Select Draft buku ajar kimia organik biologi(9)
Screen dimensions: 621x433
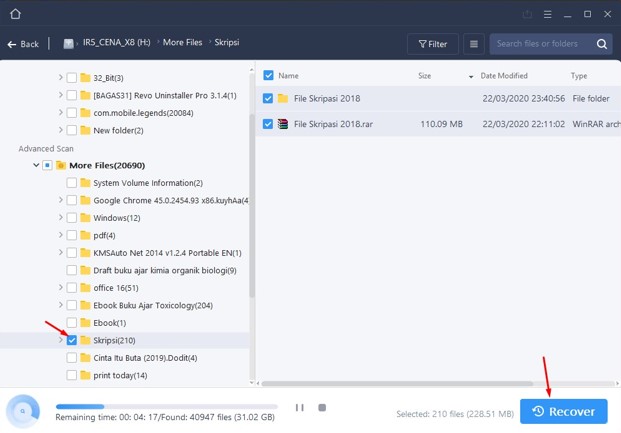click(x=165, y=270)
